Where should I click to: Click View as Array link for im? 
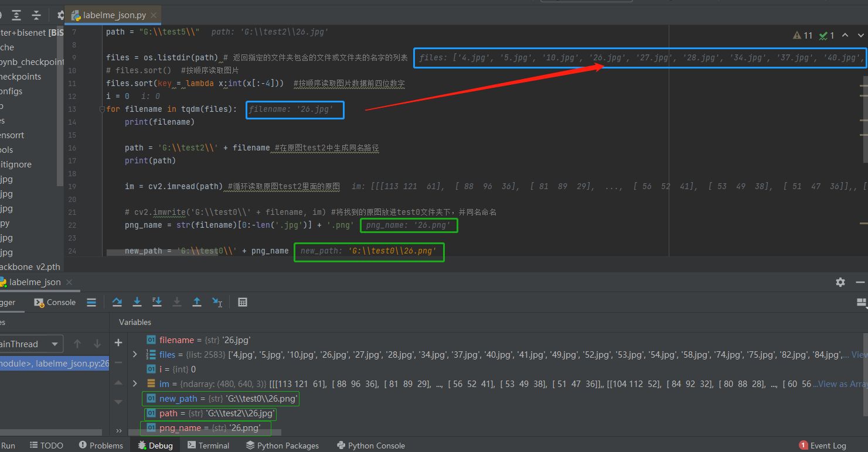[843, 384]
